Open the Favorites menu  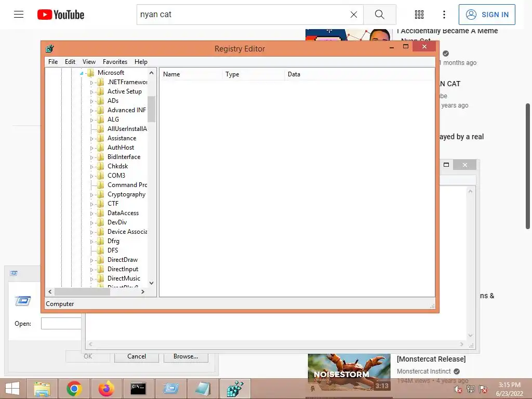115,62
